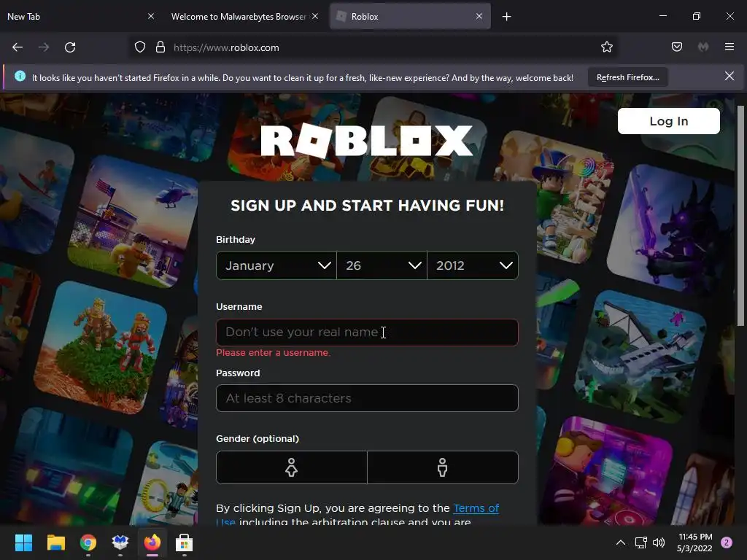Viewport: 747px width, 560px height.
Task: Open the birthday month dropdown showing January
Action: tap(276, 265)
